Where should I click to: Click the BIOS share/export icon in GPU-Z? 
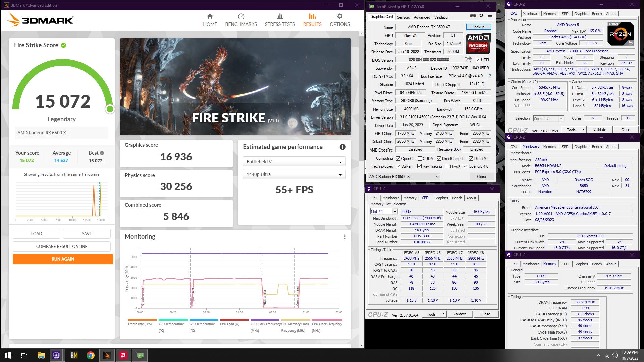[x=468, y=60]
